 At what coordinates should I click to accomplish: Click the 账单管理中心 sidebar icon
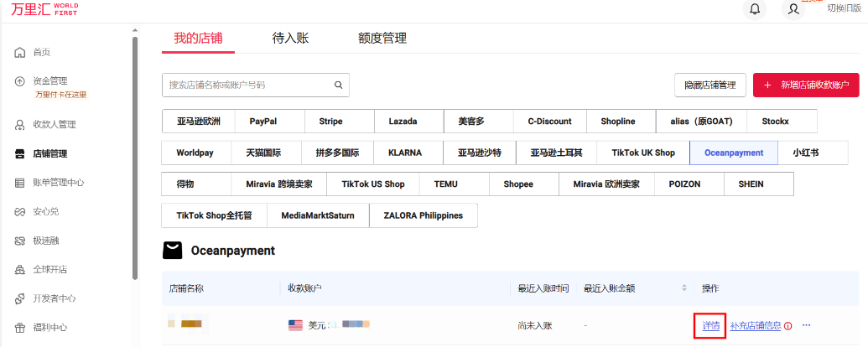pyautogui.click(x=20, y=183)
